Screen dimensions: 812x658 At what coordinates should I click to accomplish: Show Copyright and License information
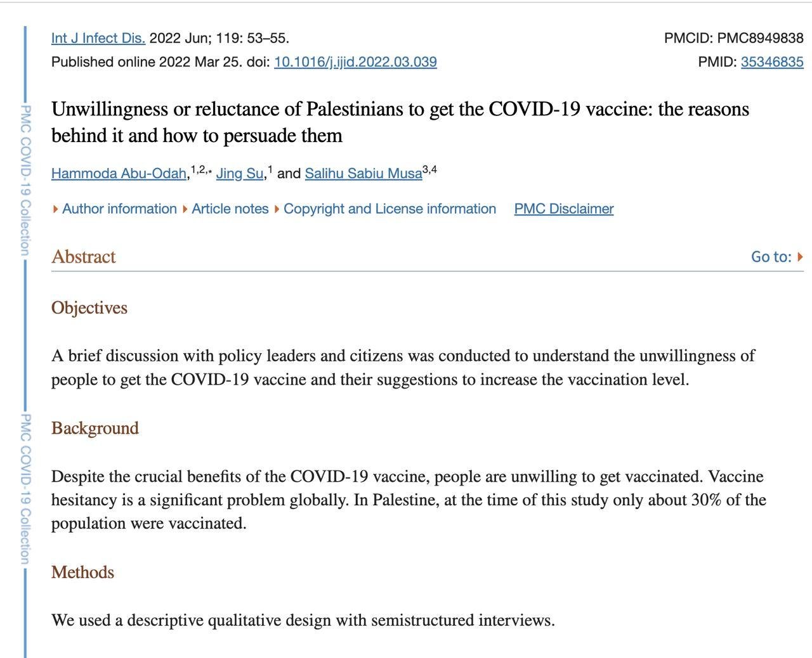pyautogui.click(x=389, y=209)
